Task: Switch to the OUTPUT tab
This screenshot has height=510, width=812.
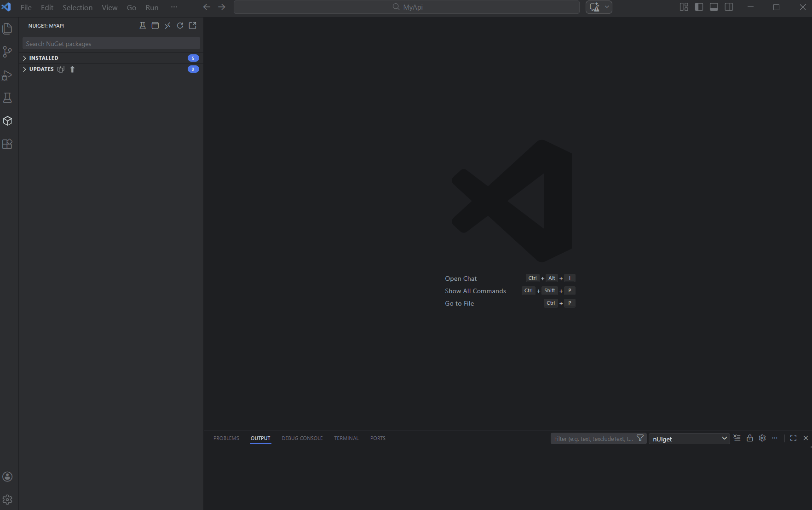Action: [260, 438]
